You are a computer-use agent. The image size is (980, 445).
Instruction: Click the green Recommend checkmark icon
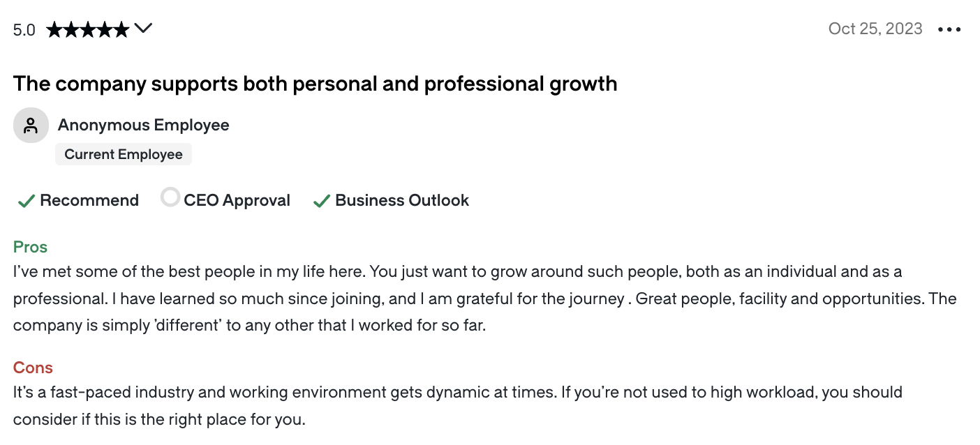(x=26, y=201)
